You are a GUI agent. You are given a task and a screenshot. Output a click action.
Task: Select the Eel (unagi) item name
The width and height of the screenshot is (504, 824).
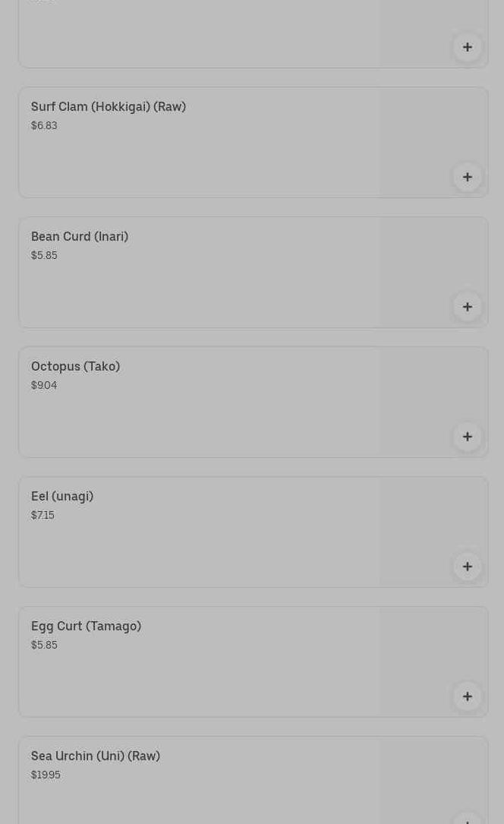[62, 496]
